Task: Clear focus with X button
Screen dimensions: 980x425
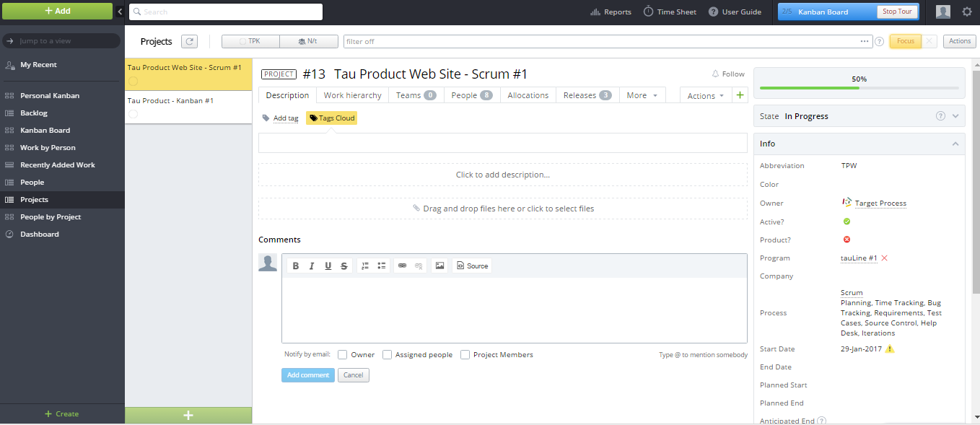Action: coord(929,41)
